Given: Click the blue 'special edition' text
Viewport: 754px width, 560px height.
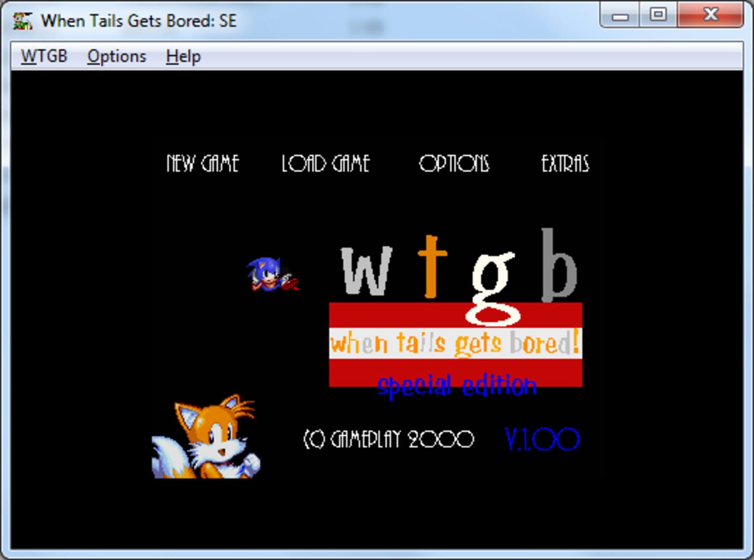Looking at the screenshot, I should (x=456, y=386).
